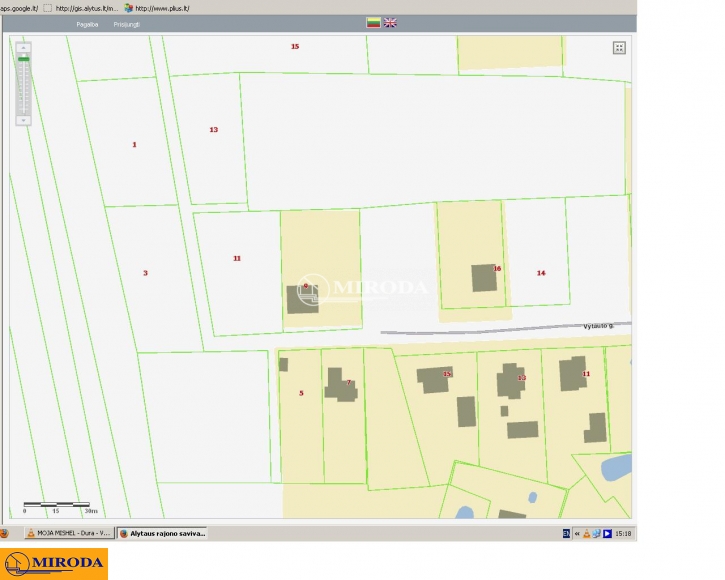Viewport: 725px width, 580px height.
Task: Select Alytaus rajono savivaldybė taskbar window
Action: tap(162, 533)
